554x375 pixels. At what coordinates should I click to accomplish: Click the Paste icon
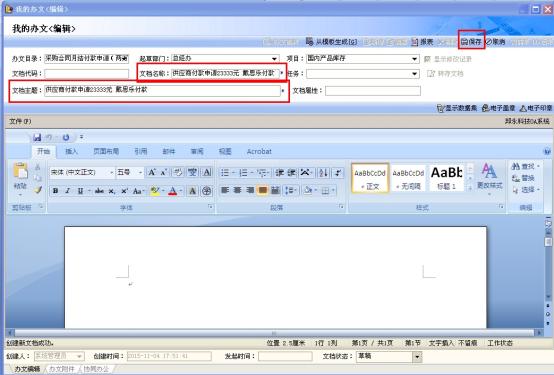(20, 171)
